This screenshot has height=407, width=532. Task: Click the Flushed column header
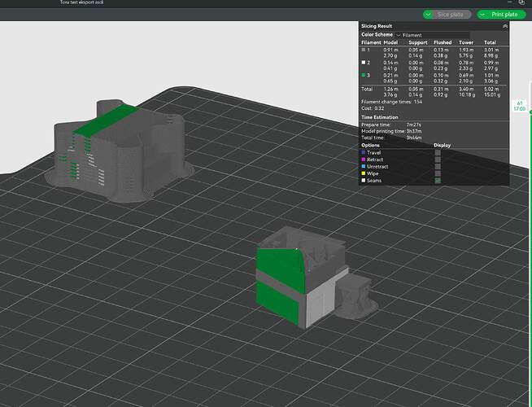click(x=443, y=42)
